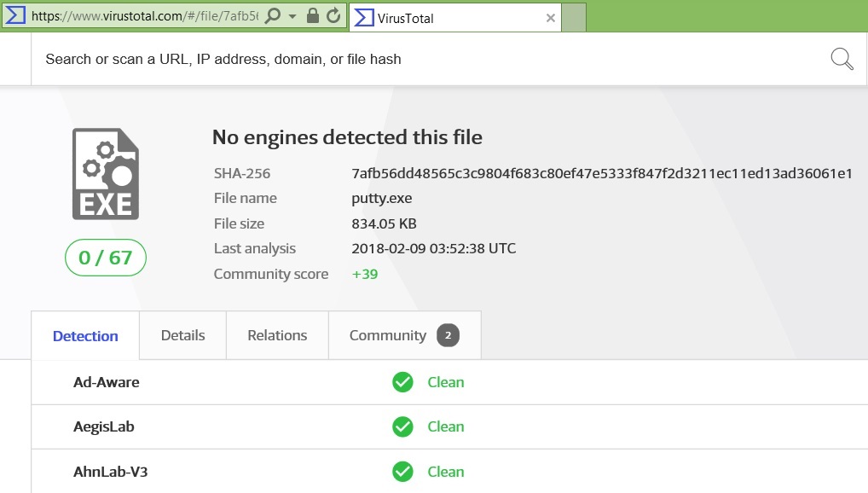Click the green check icon for AhnLab-V3

[402, 472]
